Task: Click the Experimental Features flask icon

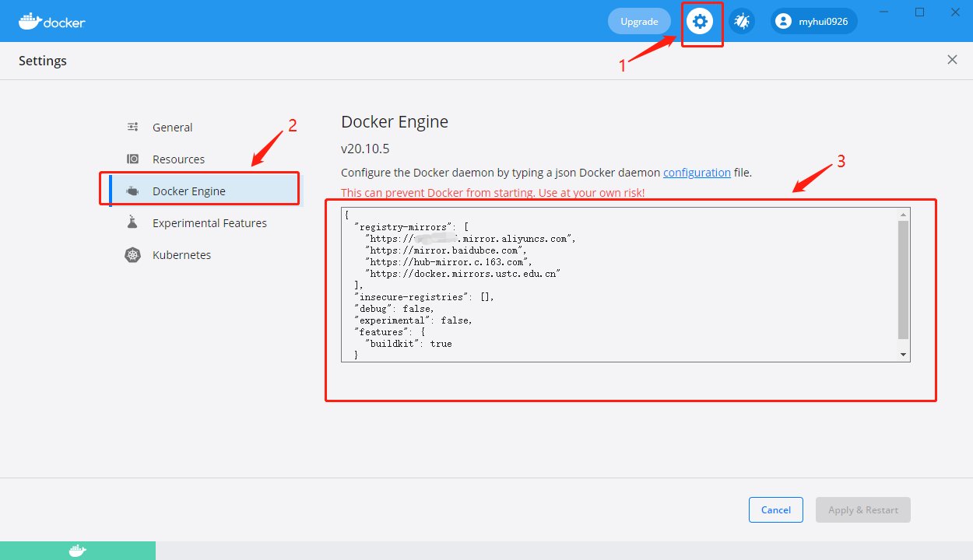Action: 132,222
